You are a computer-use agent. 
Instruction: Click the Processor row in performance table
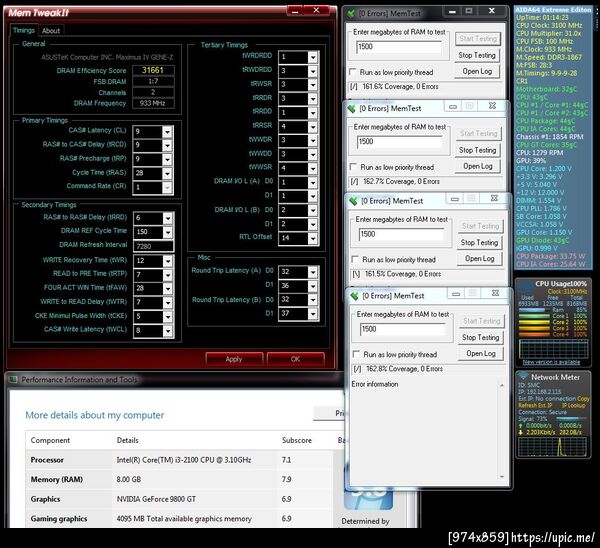[178, 460]
